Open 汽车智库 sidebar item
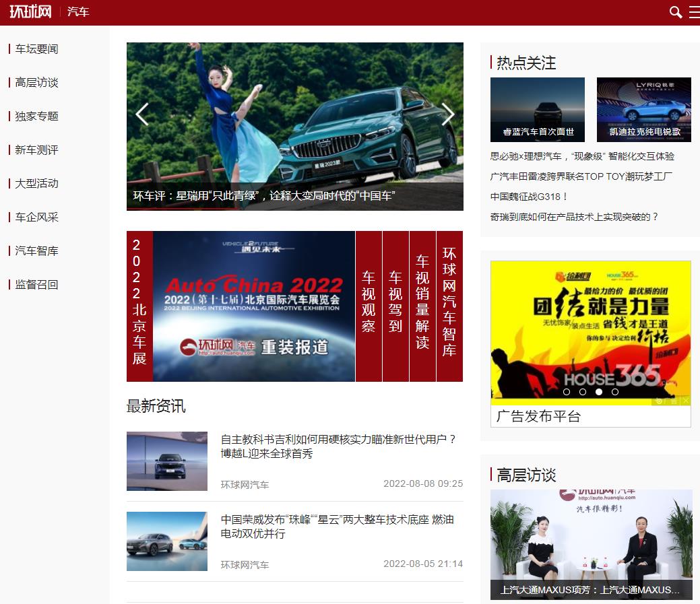Viewport: 700px width, 604px height. [36, 250]
